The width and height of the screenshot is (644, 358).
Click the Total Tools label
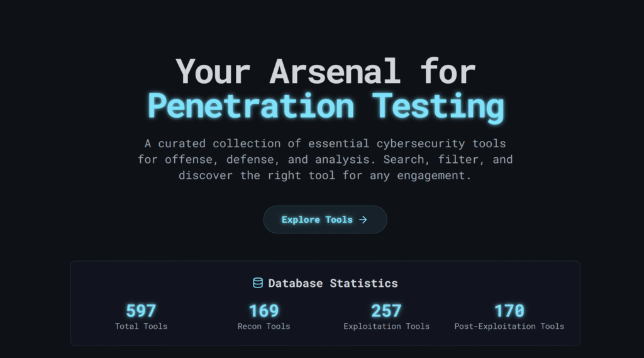[141, 327]
